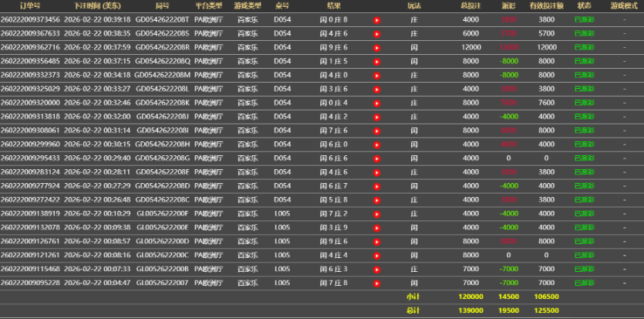The image size is (644, 319).
Task: Click the 派彩 column header
Action: [507, 5]
